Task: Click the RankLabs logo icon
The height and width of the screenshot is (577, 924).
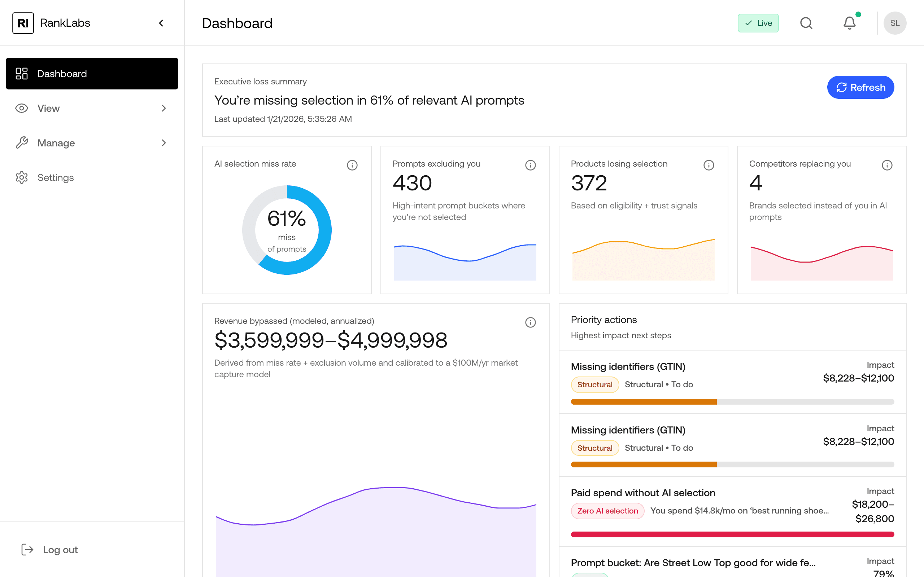Action: [x=23, y=23]
